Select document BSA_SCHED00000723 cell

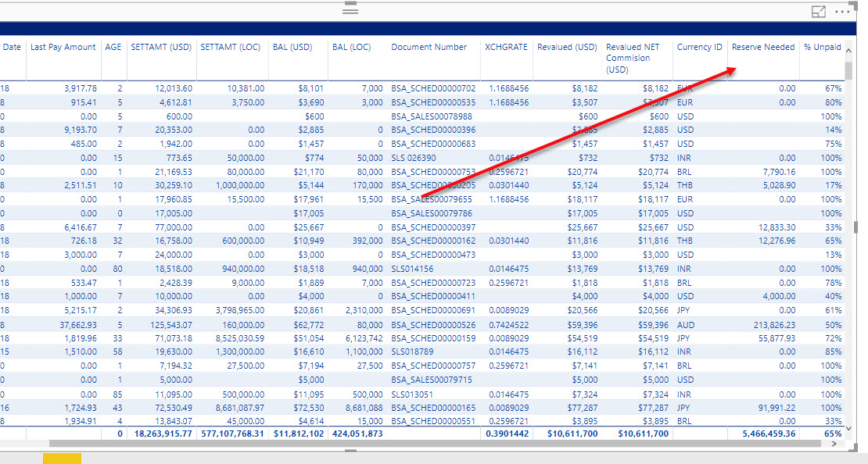tap(433, 283)
